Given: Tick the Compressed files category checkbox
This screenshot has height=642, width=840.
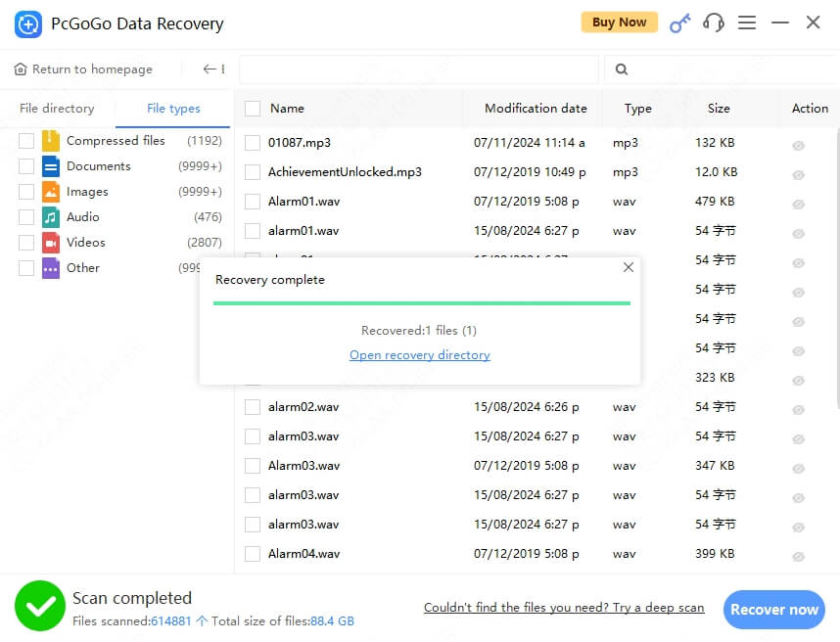Looking at the screenshot, I should coord(26,141).
